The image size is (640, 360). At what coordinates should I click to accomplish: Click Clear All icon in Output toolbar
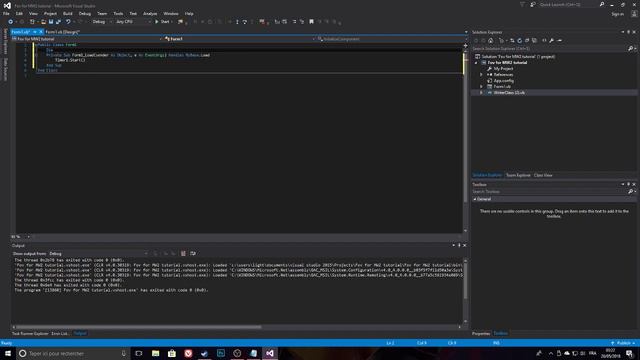tap(183, 253)
